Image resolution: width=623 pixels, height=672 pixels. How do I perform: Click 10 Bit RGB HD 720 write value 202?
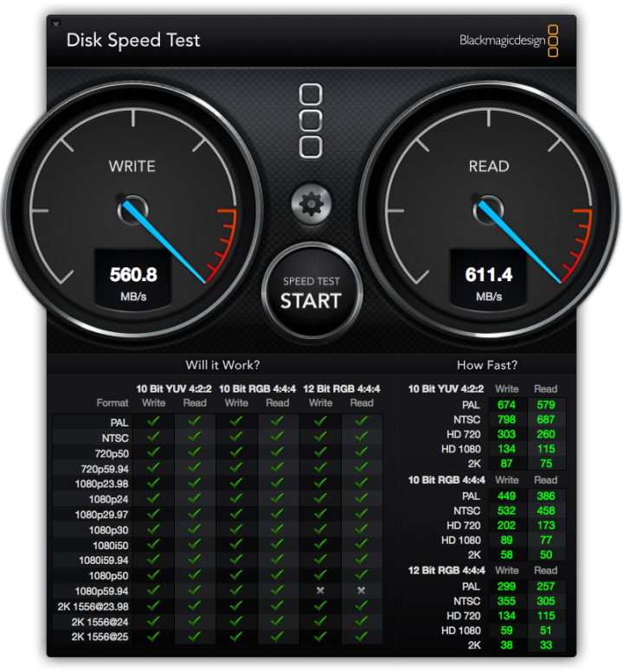tap(506, 526)
